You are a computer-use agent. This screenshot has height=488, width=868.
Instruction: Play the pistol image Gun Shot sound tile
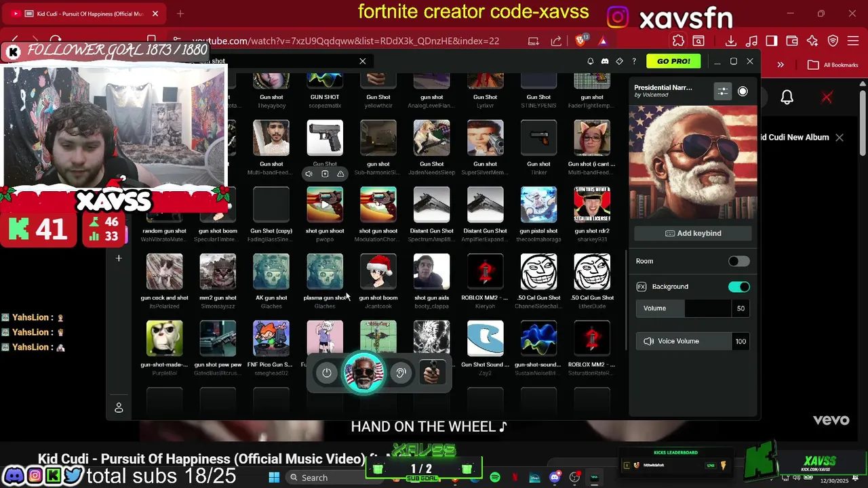[x=325, y=138]
